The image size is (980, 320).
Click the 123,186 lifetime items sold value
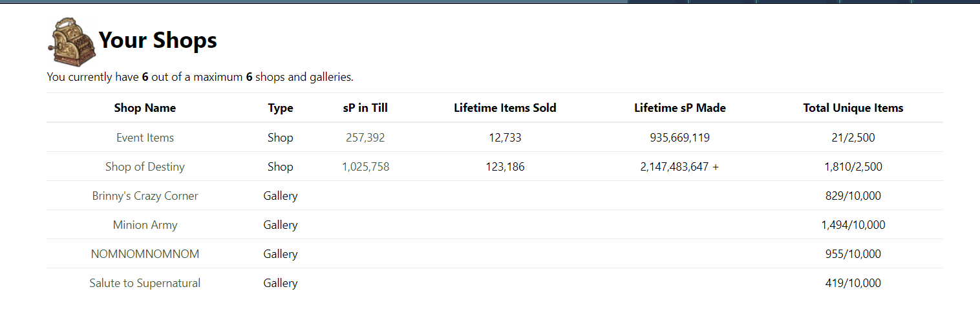[505, 167]
